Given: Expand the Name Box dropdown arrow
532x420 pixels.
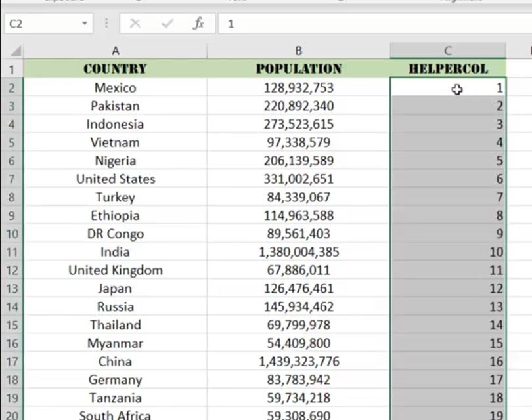Looking at the screenshot, I should [x=85, y=24].
